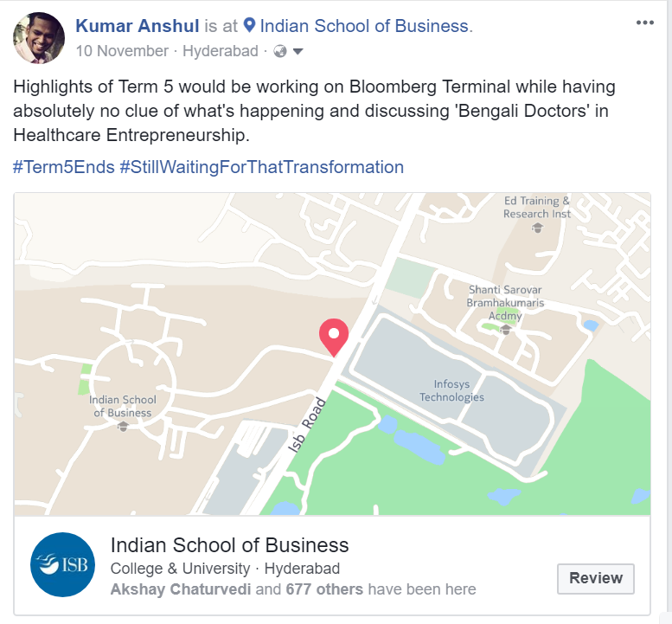Open Indian School of Business check-in link

coord(366,26)
